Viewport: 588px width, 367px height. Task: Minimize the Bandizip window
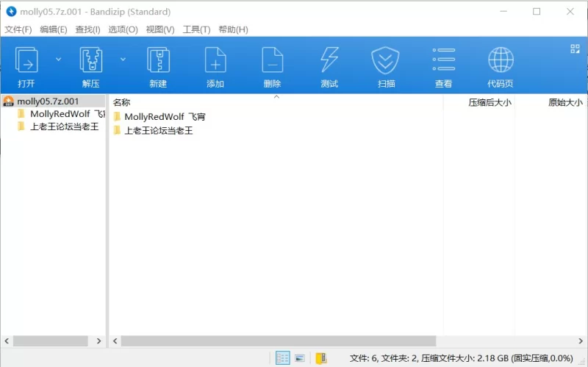[503, 12]
